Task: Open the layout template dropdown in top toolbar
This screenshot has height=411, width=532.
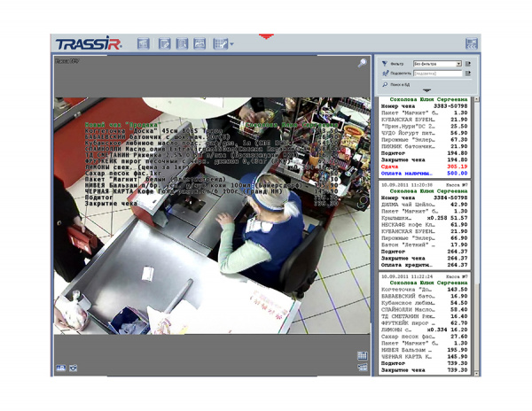Action: [x=223, y=43]
